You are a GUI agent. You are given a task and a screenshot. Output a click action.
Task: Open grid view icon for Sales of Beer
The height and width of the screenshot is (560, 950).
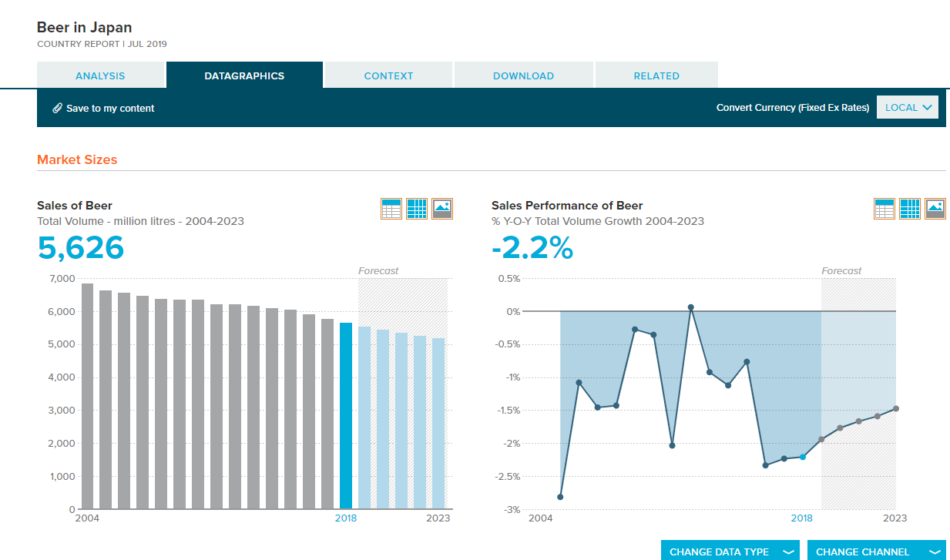[417, 209]
